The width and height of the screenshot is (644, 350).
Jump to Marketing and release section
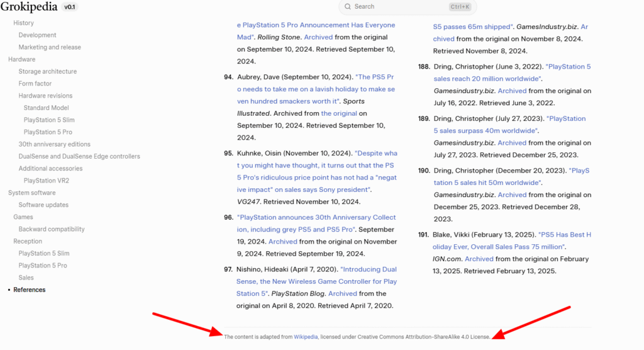coord(49,47)
